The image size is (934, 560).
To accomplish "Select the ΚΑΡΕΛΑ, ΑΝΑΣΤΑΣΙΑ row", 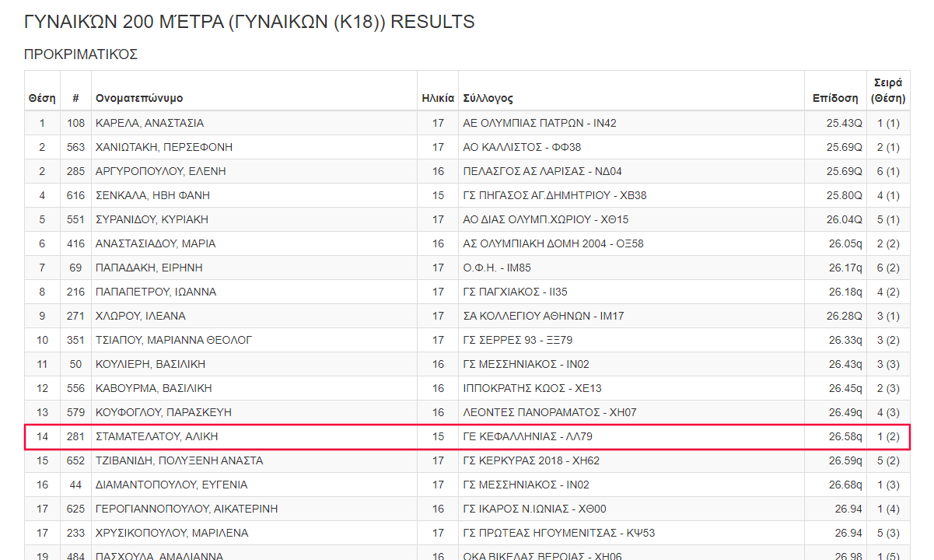I will pos(467,123).
